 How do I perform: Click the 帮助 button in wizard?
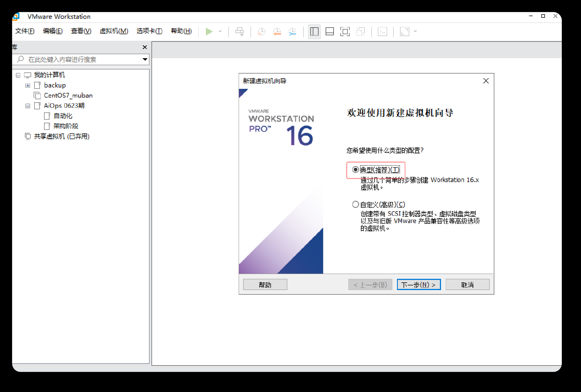tap(265, 285)
